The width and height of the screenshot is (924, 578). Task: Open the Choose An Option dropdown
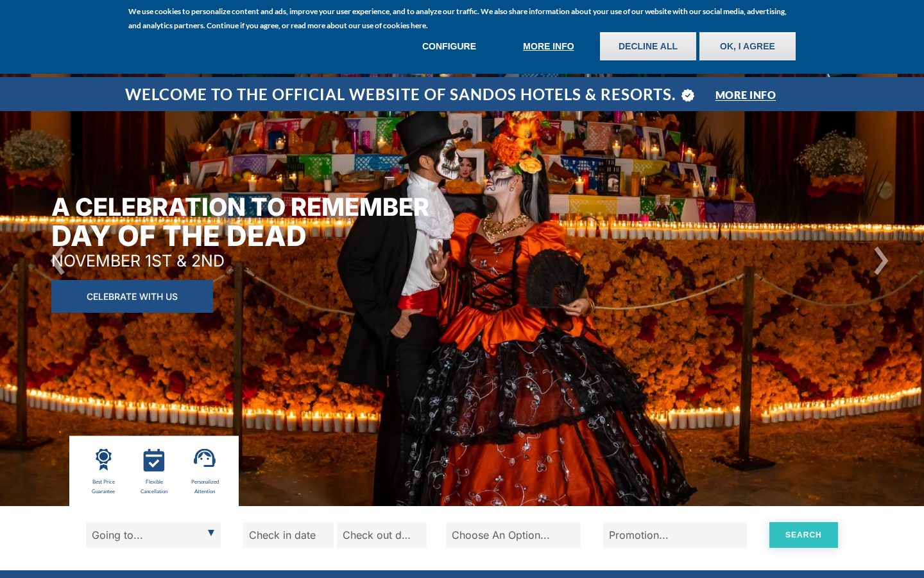[x=513, y=535]
